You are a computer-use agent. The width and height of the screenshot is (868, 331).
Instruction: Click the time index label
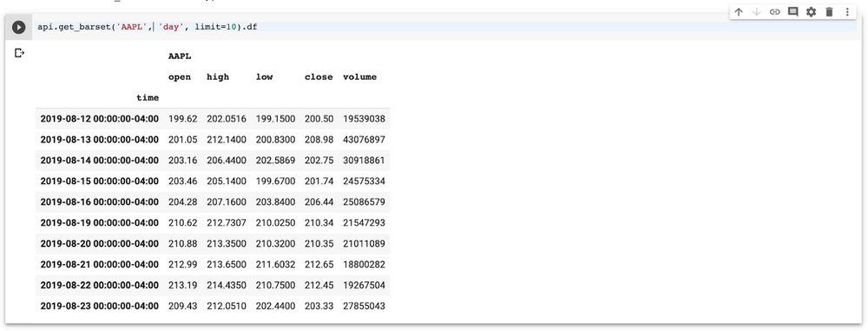148,97
